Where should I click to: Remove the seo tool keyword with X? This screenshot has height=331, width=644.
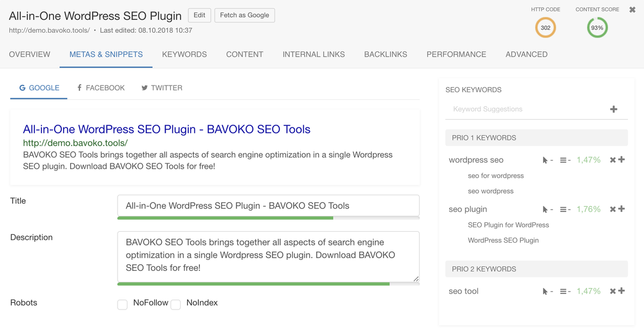click(x=613, y=291)
